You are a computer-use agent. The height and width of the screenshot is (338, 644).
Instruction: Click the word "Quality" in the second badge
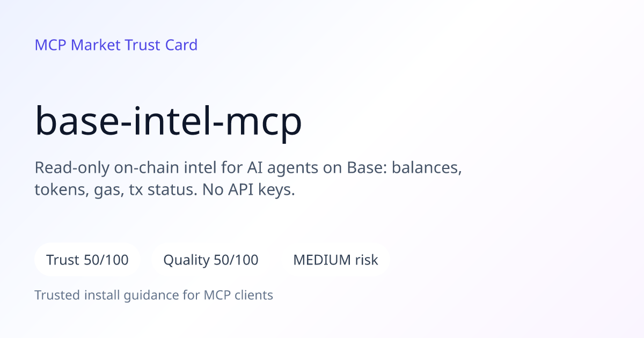[x=186, y=261]
